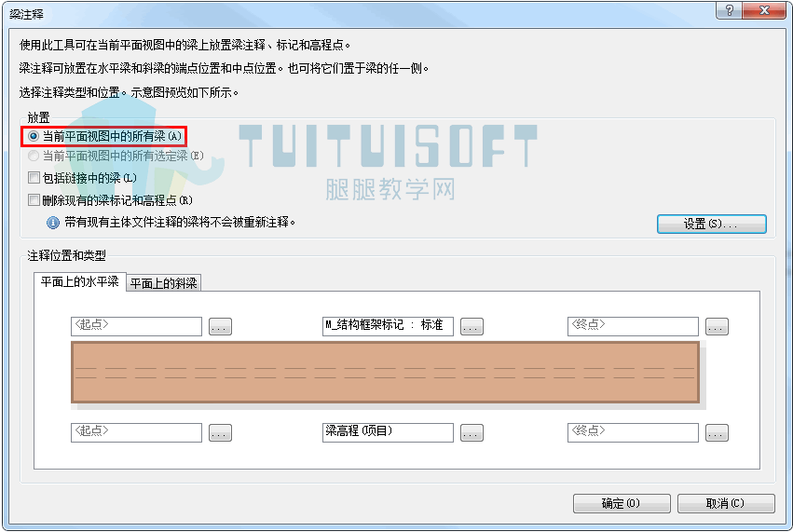Image resolution: width=793 pixels, height=532 pixels.
Task: Open the browse button next to the top 起点 field
Action: [x=220, y=327]
